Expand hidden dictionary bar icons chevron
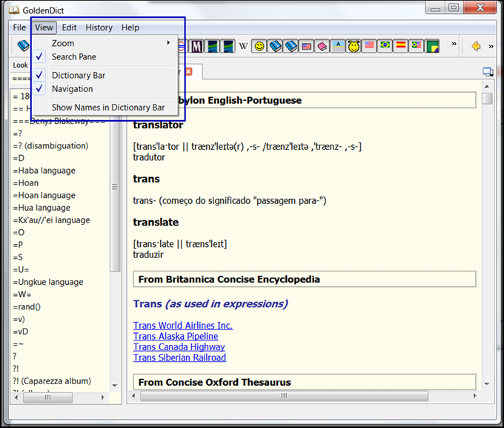The image size is (504, 428). 454,44
